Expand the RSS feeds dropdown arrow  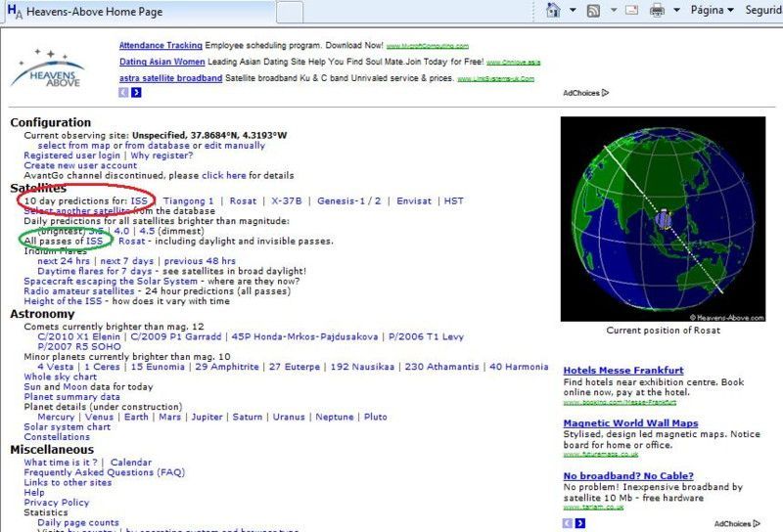point(614,10)
